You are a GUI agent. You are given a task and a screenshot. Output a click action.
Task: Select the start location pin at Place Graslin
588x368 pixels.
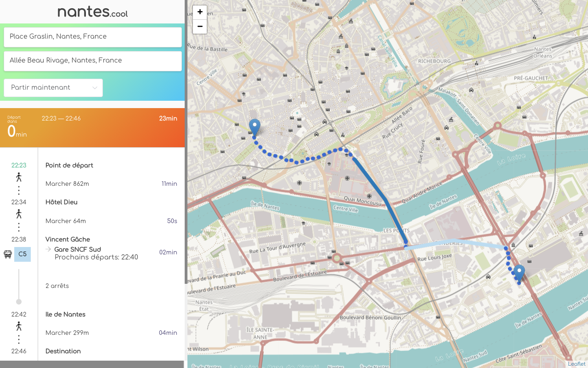(x=254, y=127)
